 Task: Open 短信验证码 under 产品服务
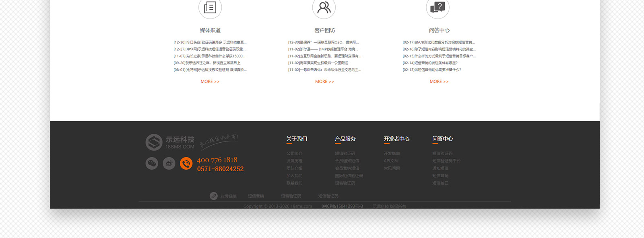point(345,153)
